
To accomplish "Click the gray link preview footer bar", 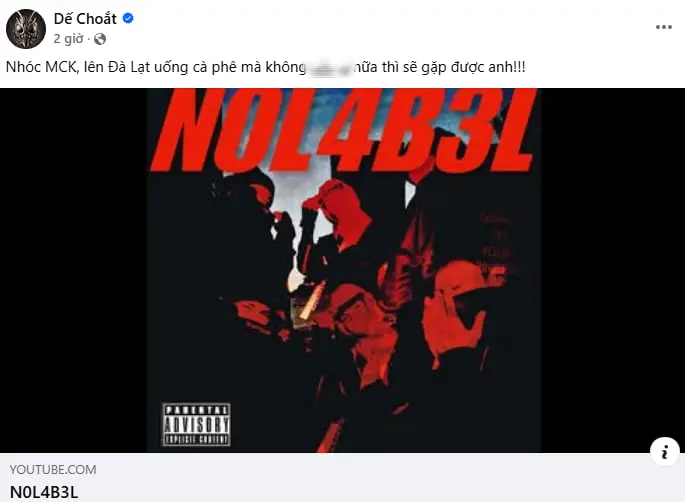I will 342,477.
